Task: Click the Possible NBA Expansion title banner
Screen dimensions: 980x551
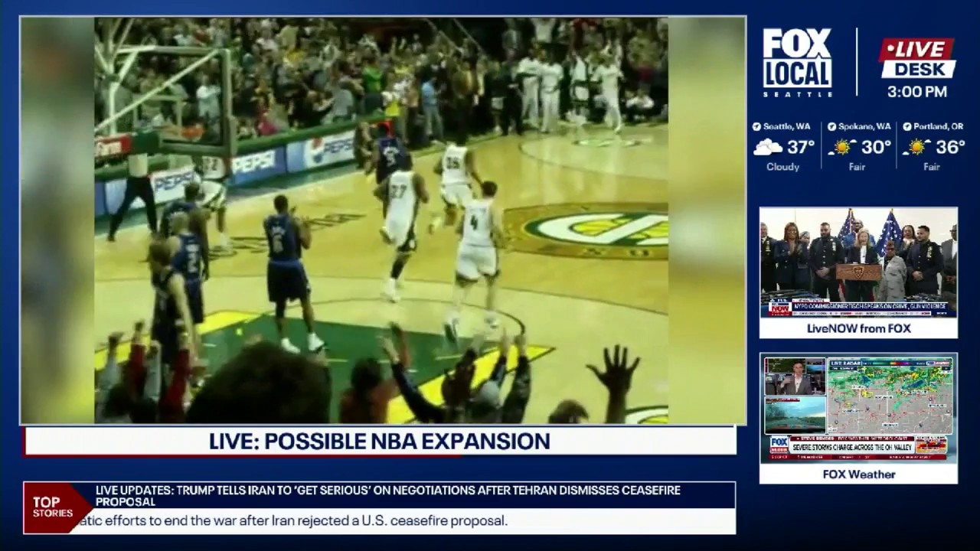Action: click(x=380, y=442)
